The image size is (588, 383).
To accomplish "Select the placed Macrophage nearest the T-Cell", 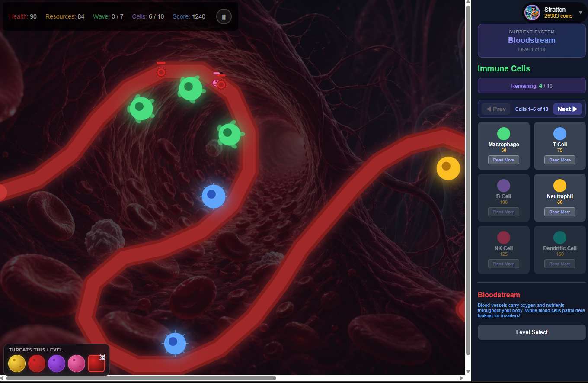I will 229,134.
